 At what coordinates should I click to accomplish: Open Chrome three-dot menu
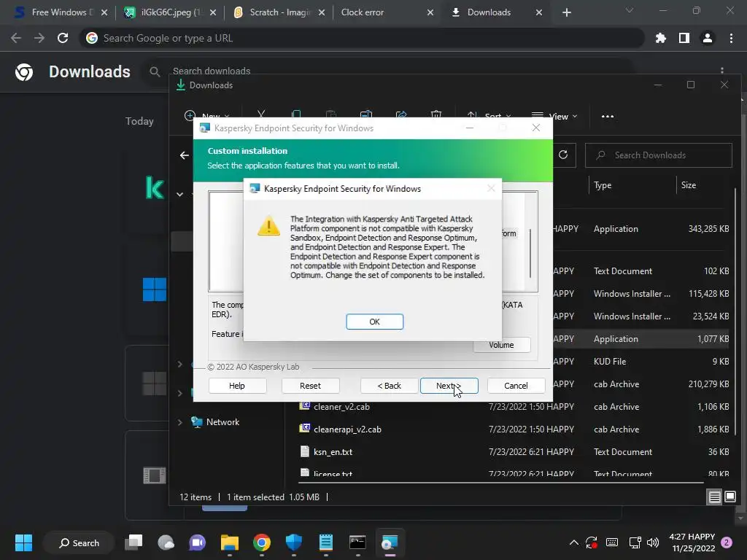point(731,38)
